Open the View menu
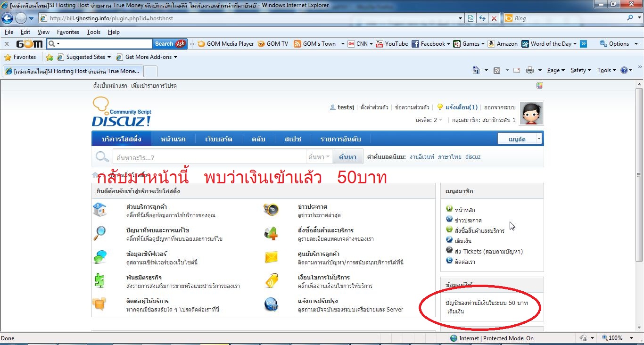The width and height of the screenshot is (644, 345). coord(43,32)
